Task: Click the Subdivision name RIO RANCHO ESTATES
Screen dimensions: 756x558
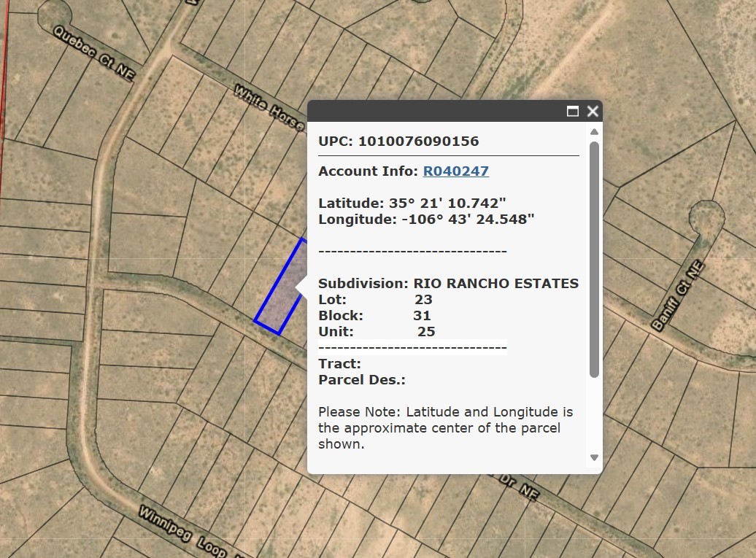Action: (496, 283)
